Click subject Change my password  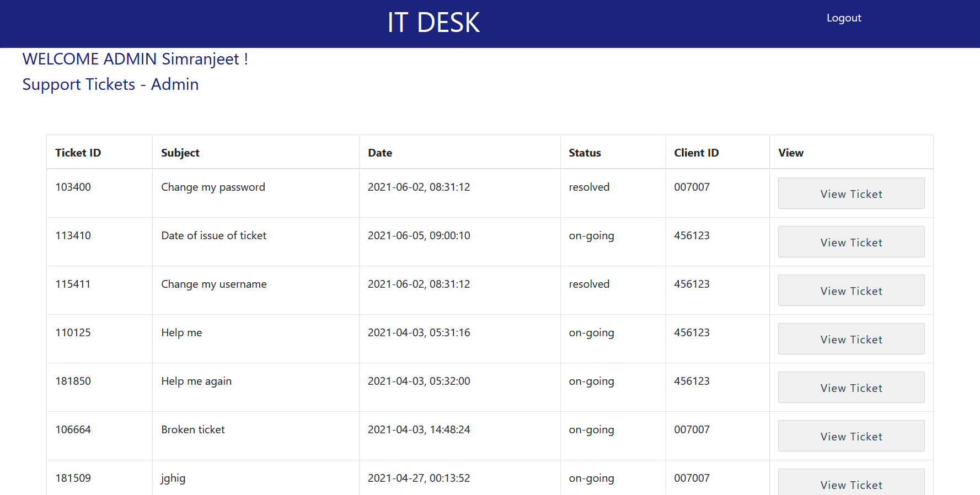213,187
